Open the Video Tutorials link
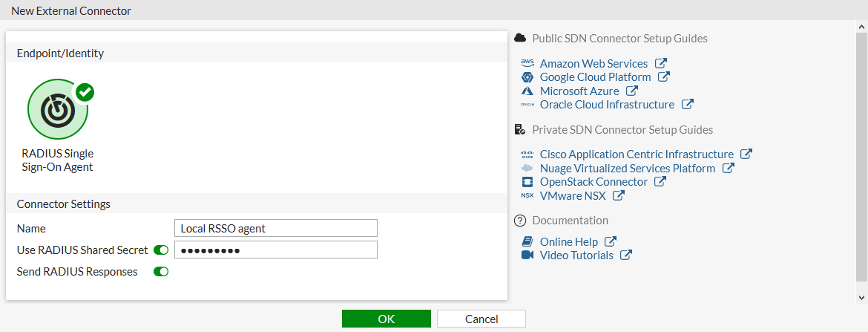This screenshot has width=868, height=332. [x=576, y=255]
